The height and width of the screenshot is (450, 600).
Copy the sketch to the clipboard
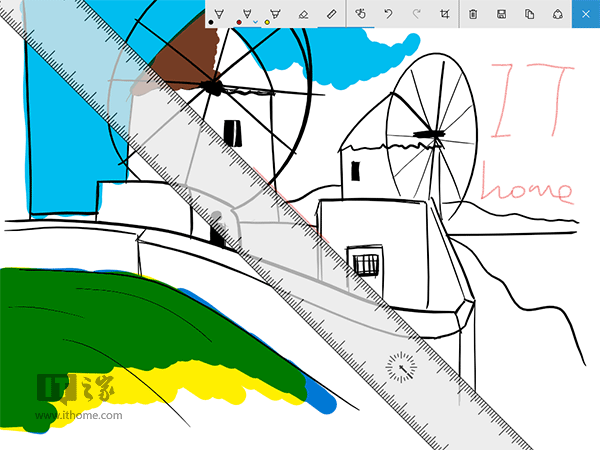529,14
